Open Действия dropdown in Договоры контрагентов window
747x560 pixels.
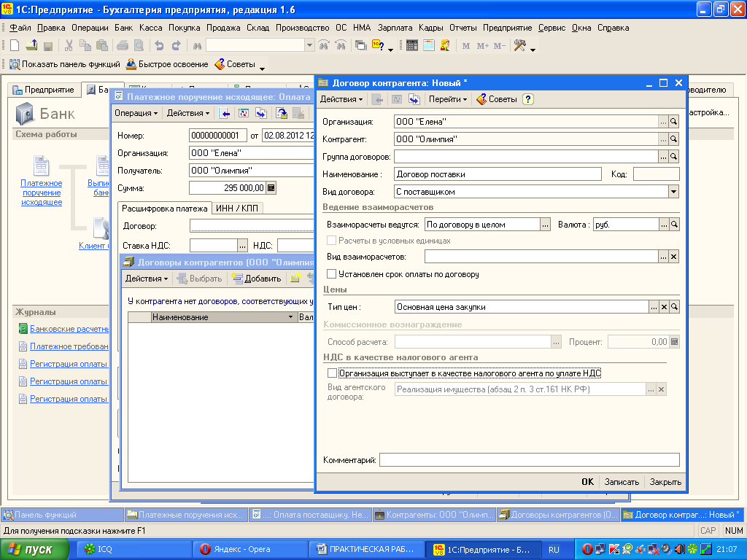[146, 279]
